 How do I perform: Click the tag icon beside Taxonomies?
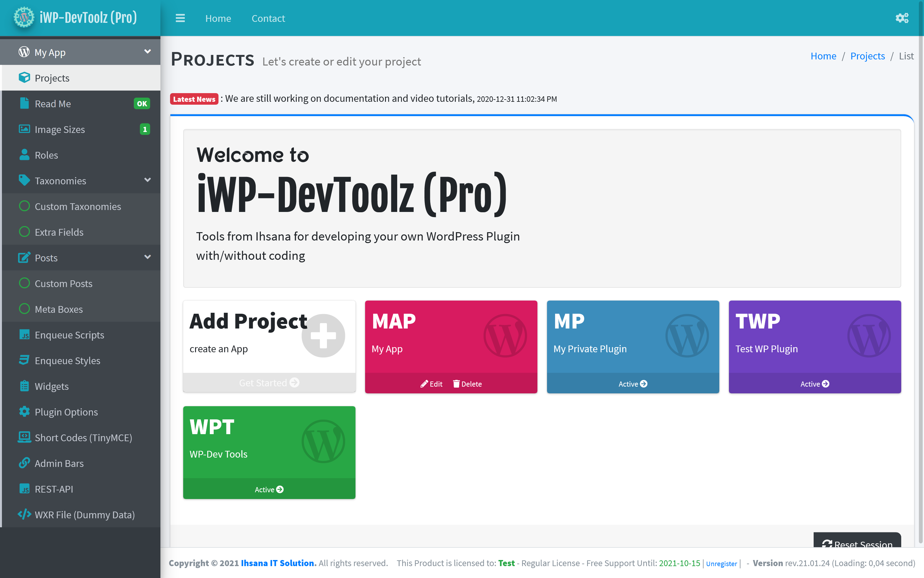24,180
